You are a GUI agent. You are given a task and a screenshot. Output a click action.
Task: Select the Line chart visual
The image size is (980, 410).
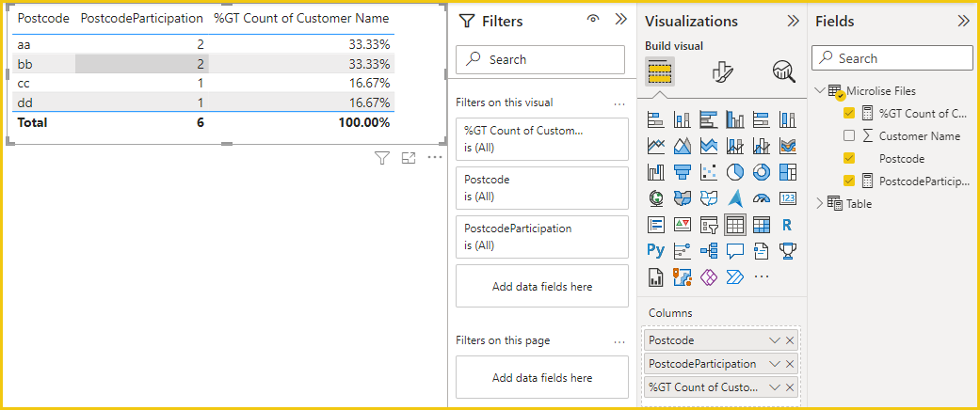point(655,146)
